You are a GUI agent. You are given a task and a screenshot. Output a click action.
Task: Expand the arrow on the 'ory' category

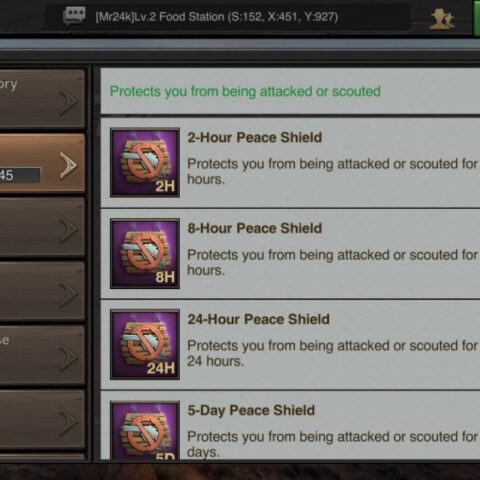[x=68, y=101]
